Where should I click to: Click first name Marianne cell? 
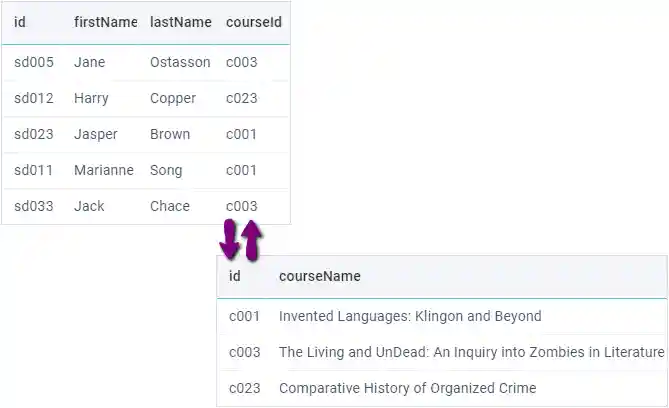click(x=103, y=170)
